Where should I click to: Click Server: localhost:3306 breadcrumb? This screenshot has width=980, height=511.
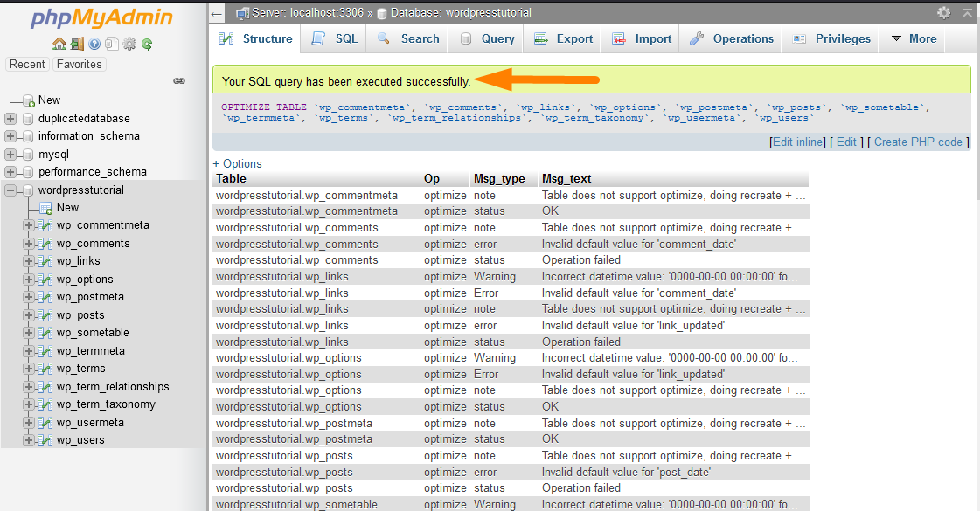tap(308, 12)
